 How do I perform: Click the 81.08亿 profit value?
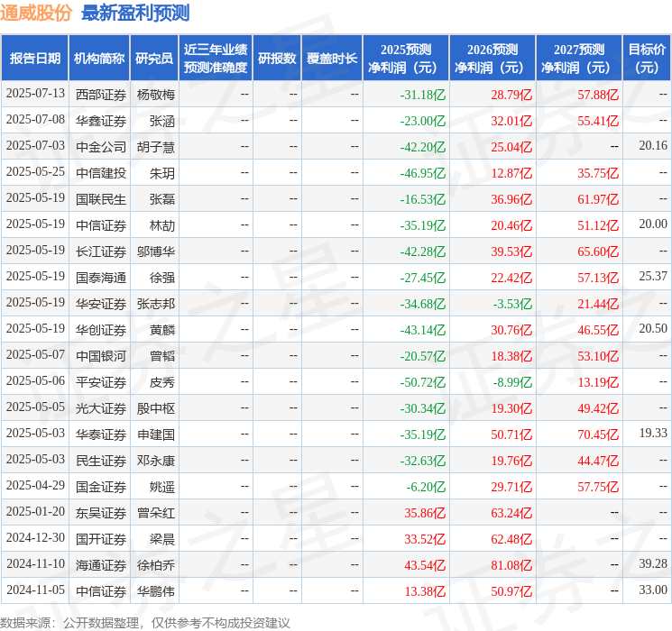[x=511, y=565]
